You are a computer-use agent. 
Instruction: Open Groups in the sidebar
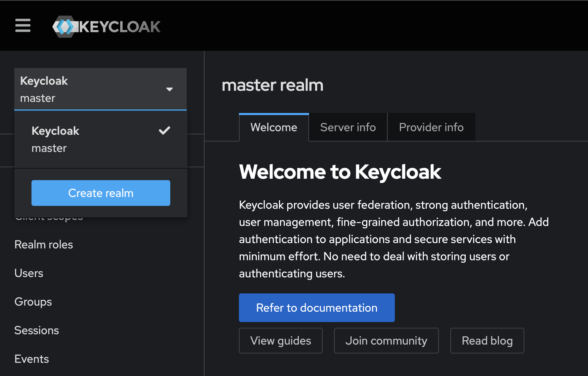click(33, 302)
